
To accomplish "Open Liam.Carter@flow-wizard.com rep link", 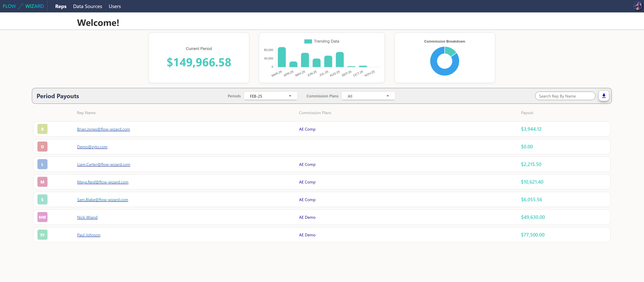I will [x=104, y=164].
